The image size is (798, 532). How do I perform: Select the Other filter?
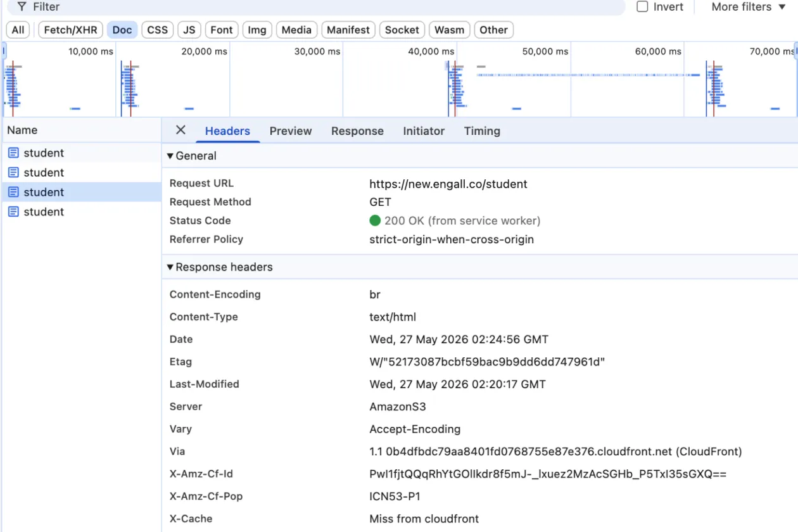[x=493, y=30]
